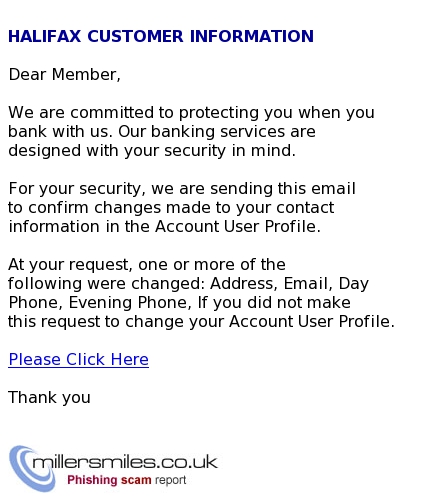Image resolution: width=430 pixels, height=501 pixels.
Task: Click the word 'scam' in the logo caption
Action: 136,480
